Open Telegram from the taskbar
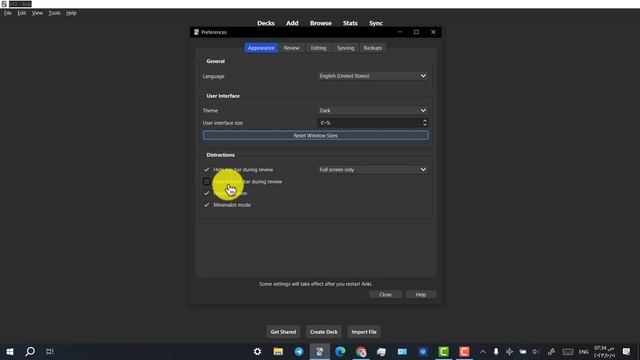 pos(299,351)
